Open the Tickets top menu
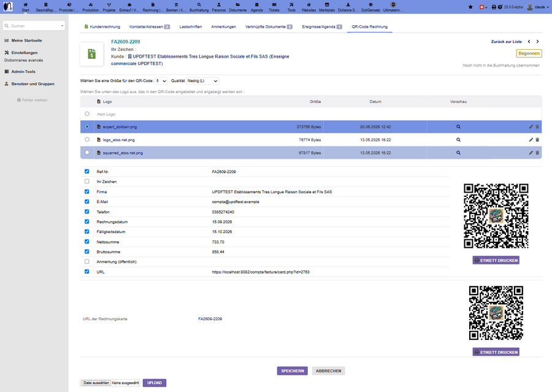 pos(274,7)
